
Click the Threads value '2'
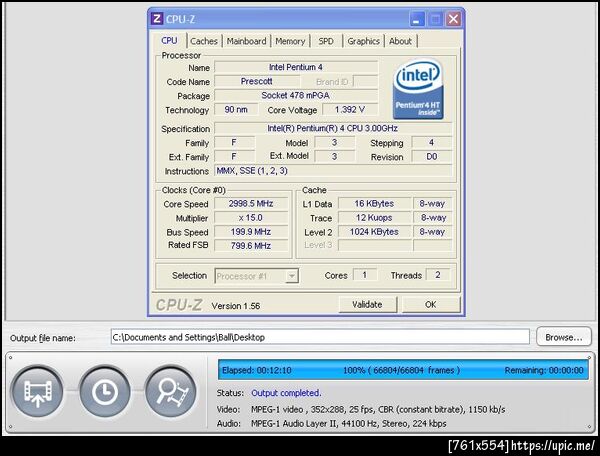438,275
